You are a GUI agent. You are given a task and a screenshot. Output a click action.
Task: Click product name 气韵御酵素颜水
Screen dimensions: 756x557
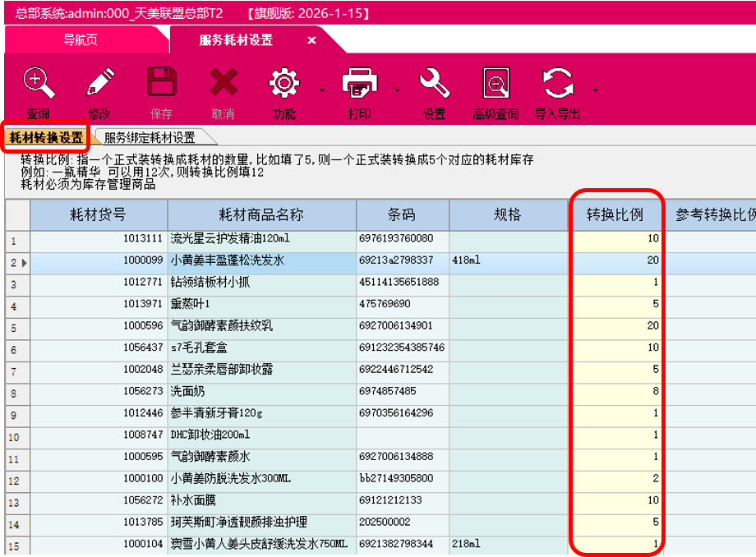(x=210, y=457)
